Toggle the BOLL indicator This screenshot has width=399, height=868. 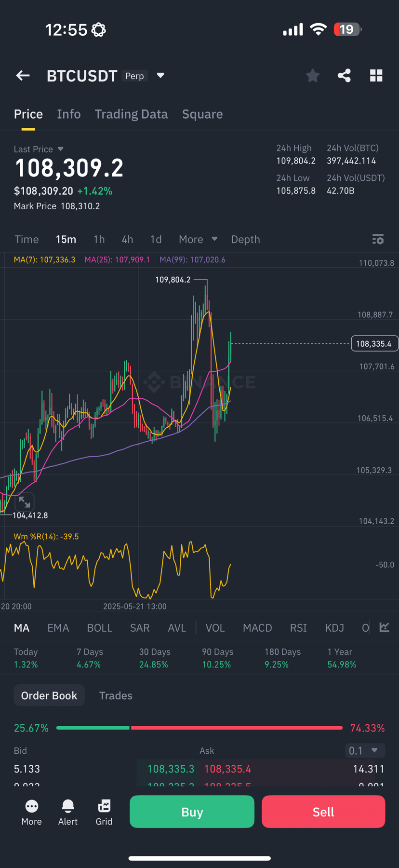(100, 628)
